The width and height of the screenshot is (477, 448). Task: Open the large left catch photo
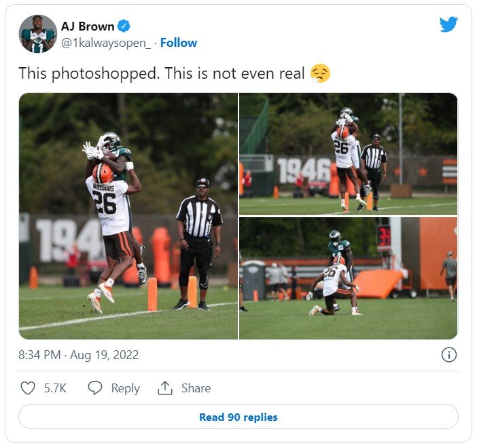pyautogui.click(x=128, y=216)
